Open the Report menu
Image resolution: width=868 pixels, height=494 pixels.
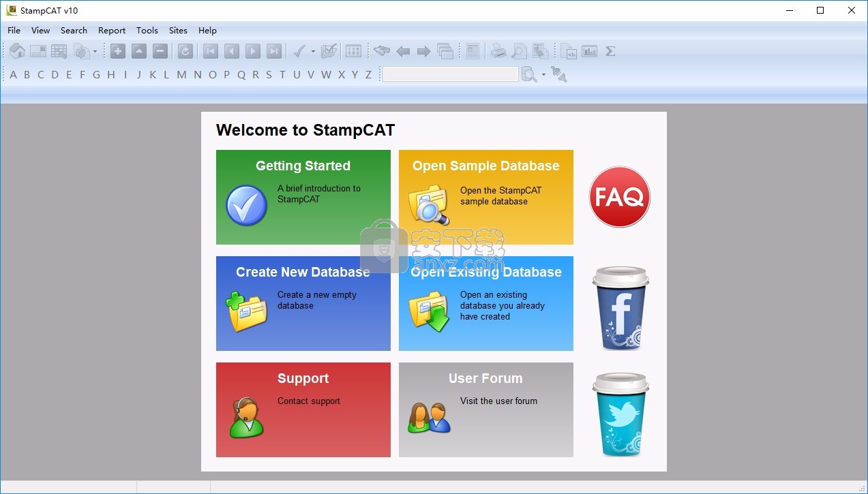[x=112, y=30]
